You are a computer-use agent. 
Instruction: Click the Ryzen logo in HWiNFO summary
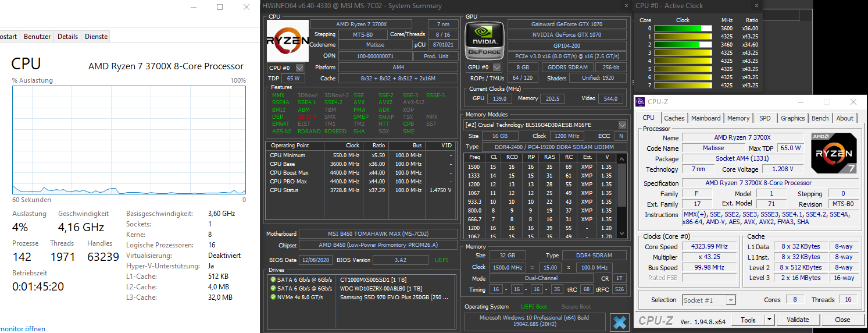tap(287, 41)
